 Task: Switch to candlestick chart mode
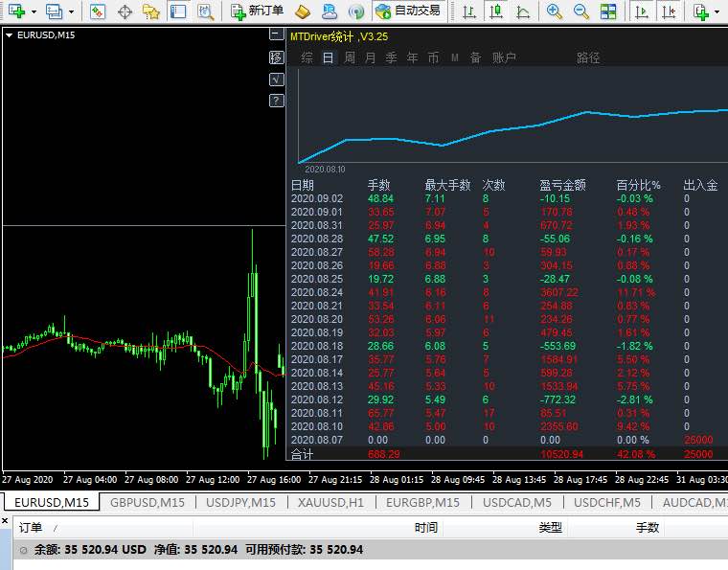(x=496, y=11)
